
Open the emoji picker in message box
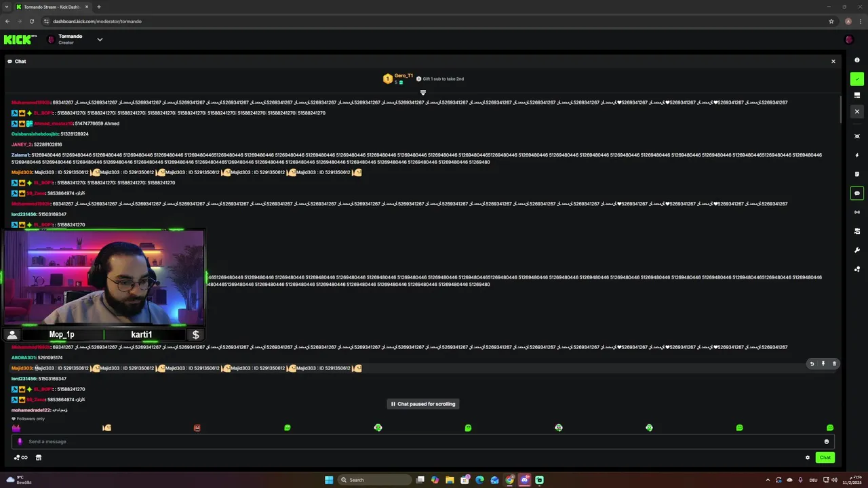click(826, 441)
